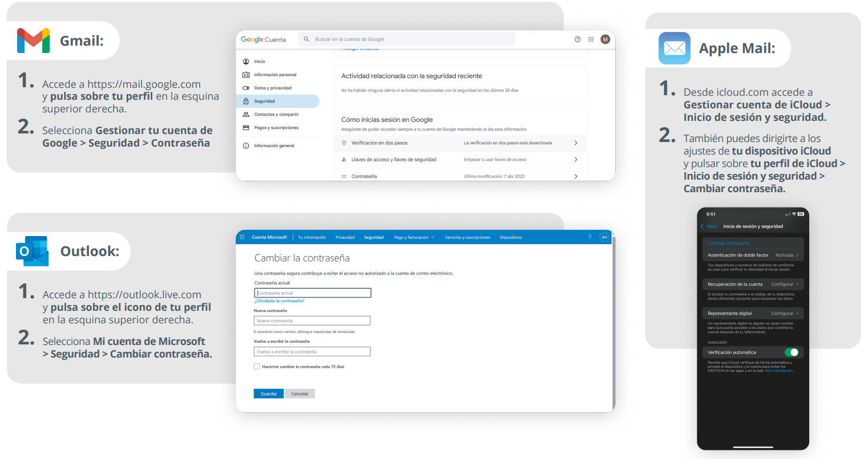Focus the Contraseña actual input field

pyautogui.click(x=313, y=293)
